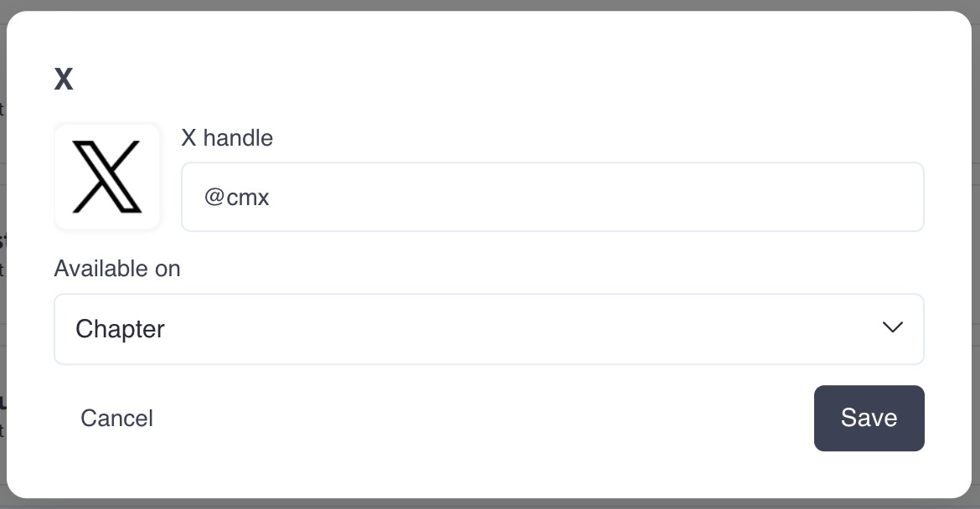The image size is (980, 509).
Task: Click the Available on label text
Action: click(117, 269)
